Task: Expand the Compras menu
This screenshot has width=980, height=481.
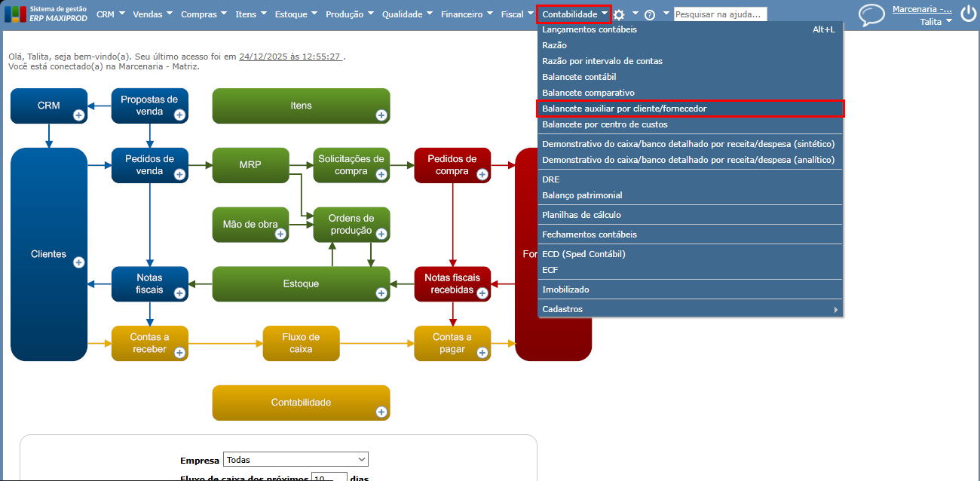Action: (205, 14)
